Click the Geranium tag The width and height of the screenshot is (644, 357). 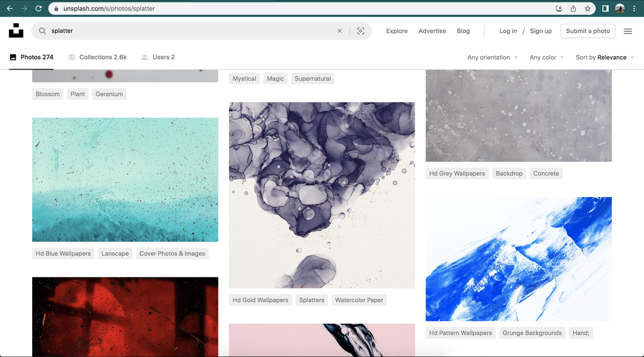(109, 94)
